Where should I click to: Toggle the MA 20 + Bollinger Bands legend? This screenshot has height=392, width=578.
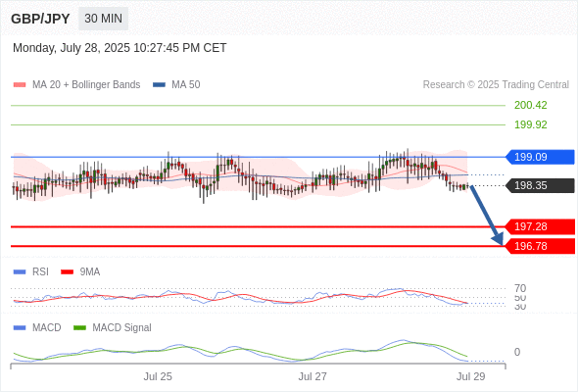[76, 85]
